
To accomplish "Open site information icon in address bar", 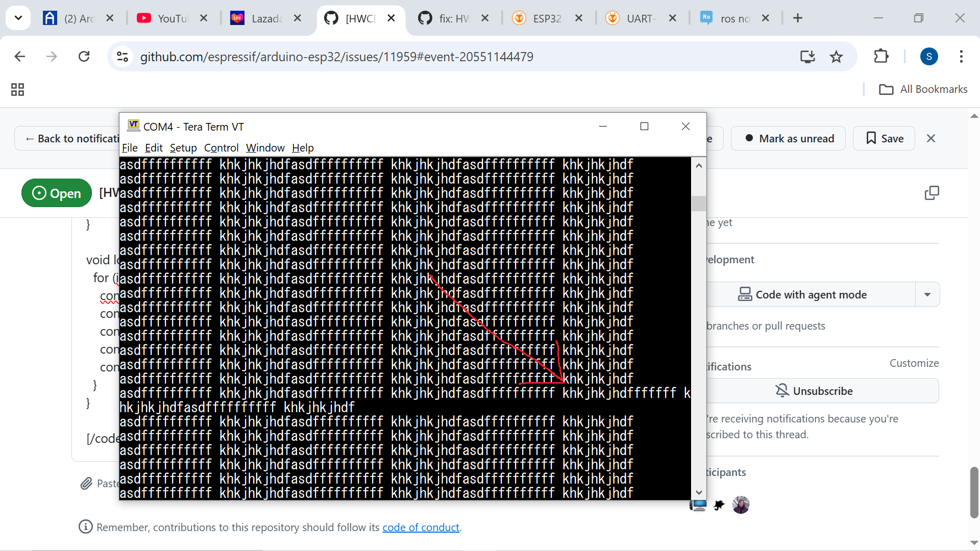I will pyautogui.click(x=122, y=57).
